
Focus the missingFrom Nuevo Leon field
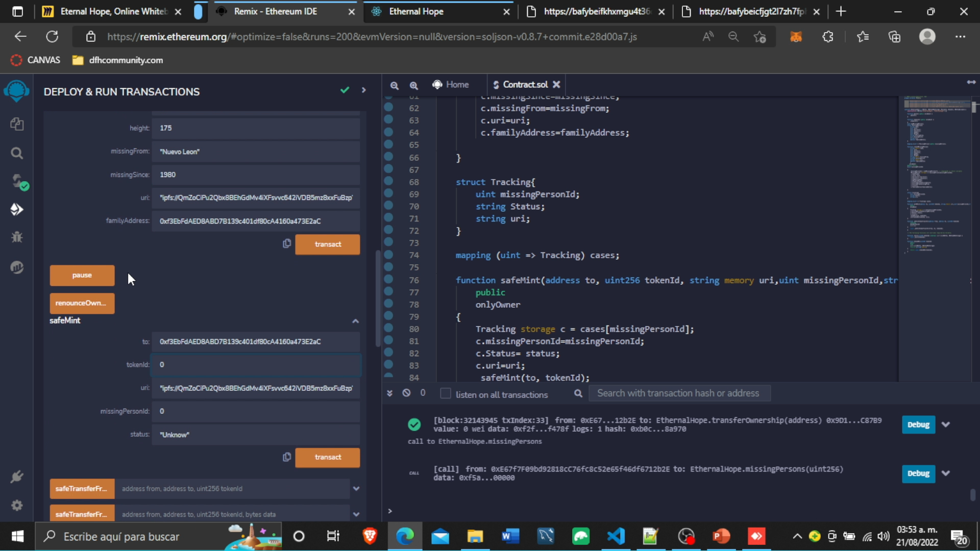tap(256, 152)
